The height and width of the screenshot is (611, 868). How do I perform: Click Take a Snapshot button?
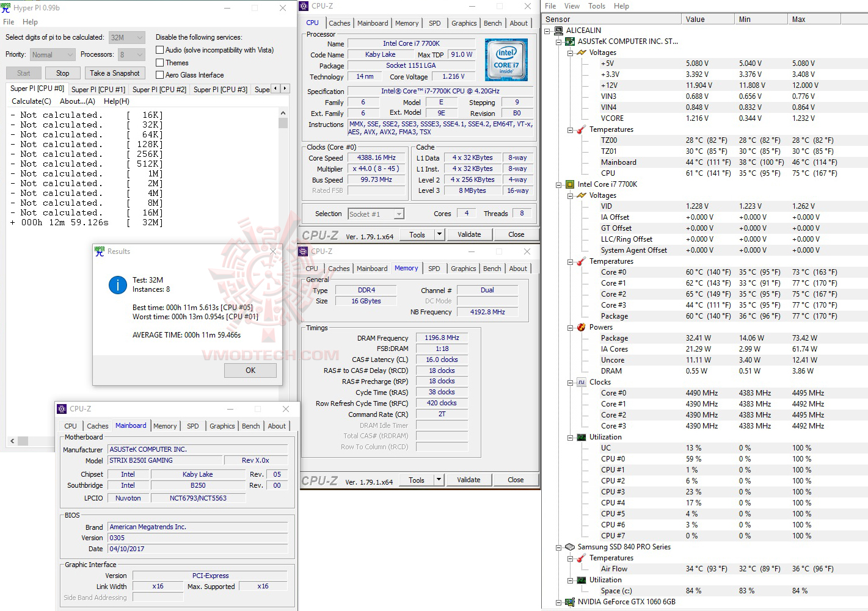click(115, 73)
